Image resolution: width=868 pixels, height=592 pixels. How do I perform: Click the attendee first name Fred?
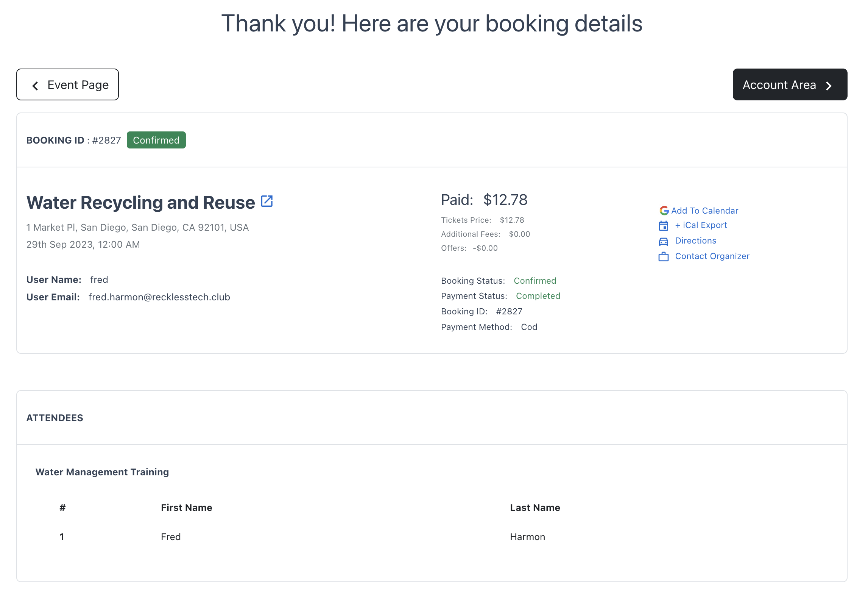[171, 537]
